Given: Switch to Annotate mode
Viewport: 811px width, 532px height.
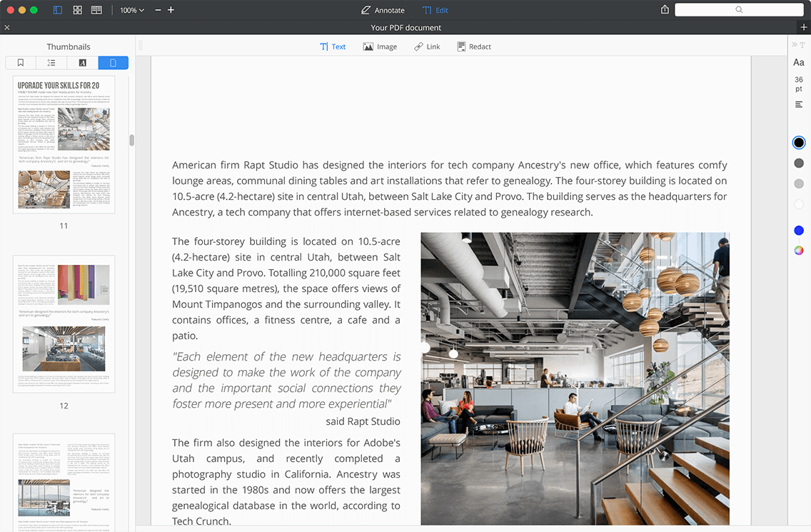Looking at the screenshot, I should click(383, 10).
